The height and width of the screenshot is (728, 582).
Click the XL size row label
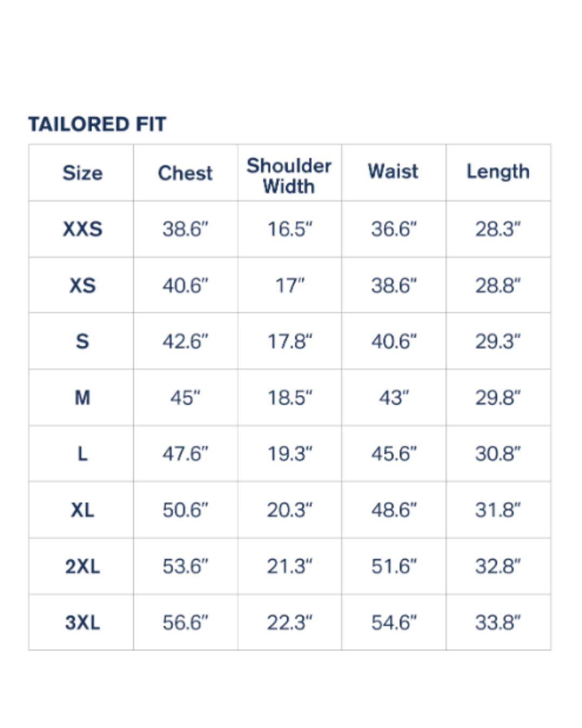point(82,510)
